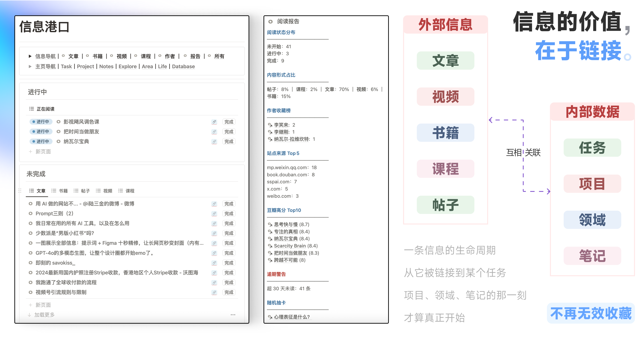Open author link 纳瓦尔·拉维坎特
The height and width of the screenshot is (339, 644).
click(x=292, y=139)
